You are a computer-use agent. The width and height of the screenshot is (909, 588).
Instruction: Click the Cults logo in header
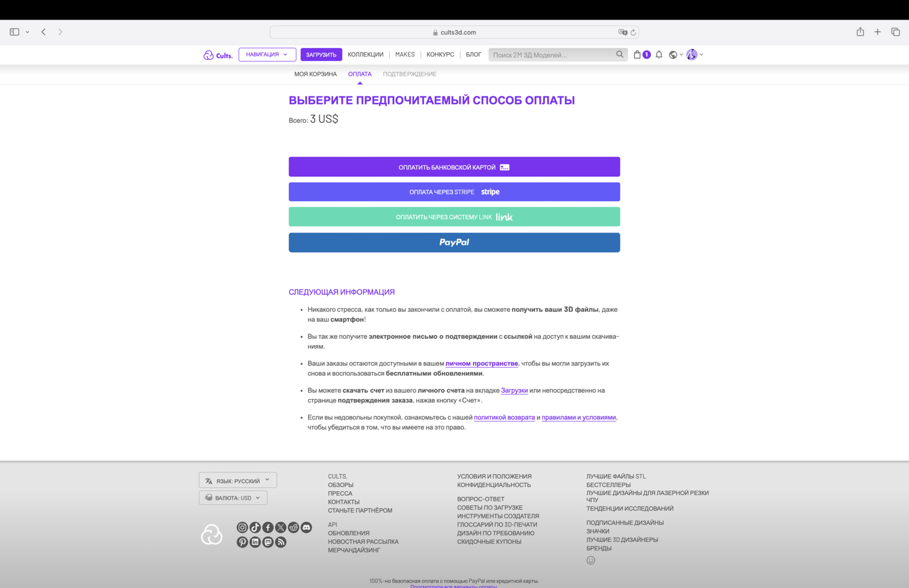218,55
